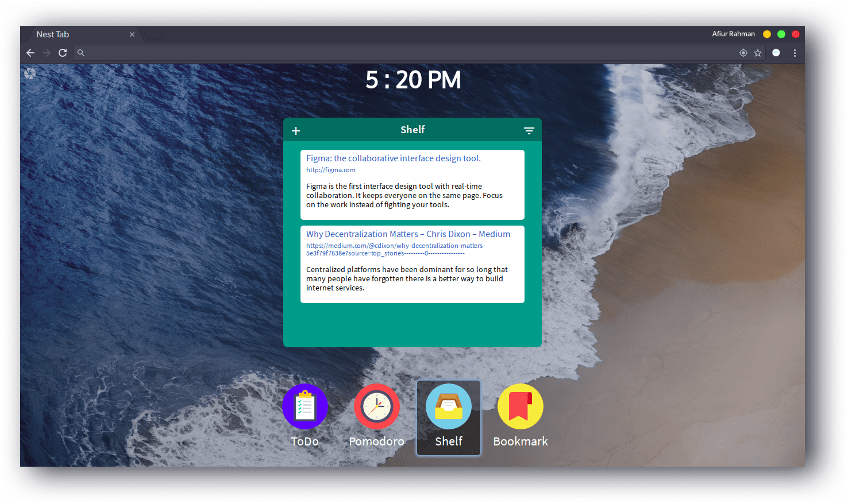Select the Centralized platforms description text

pos(407,279)
